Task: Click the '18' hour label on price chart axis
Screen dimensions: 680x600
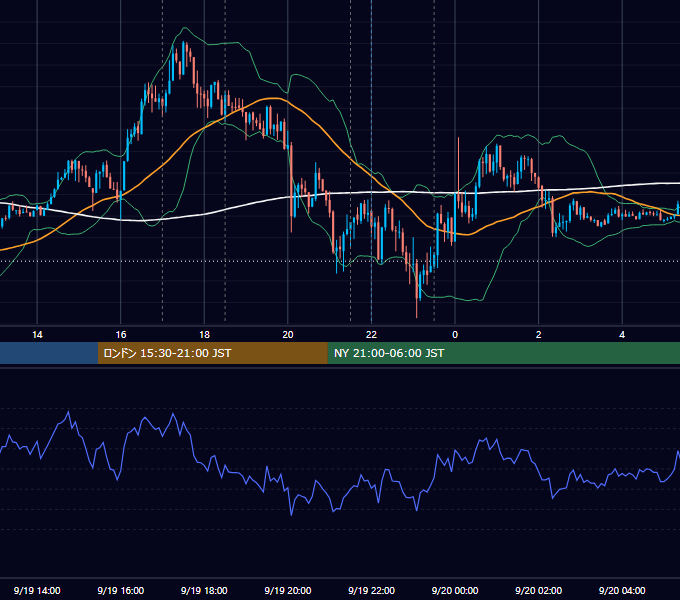Action: click(204, 335)
